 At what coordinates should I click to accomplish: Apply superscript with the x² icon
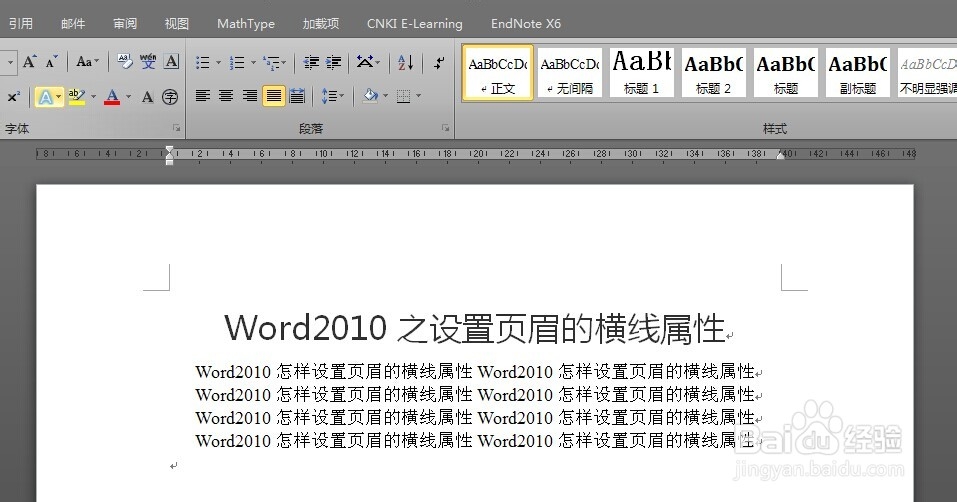[x=13, y=96]
